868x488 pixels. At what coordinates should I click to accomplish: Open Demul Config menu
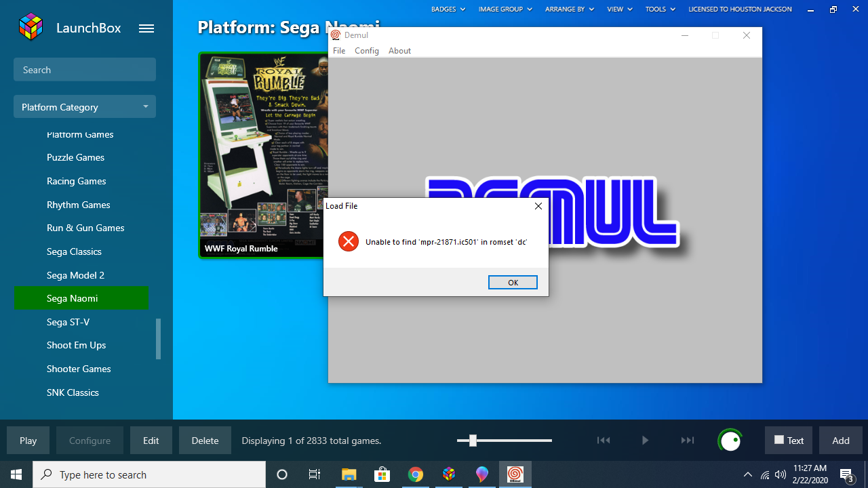point(367,51)
